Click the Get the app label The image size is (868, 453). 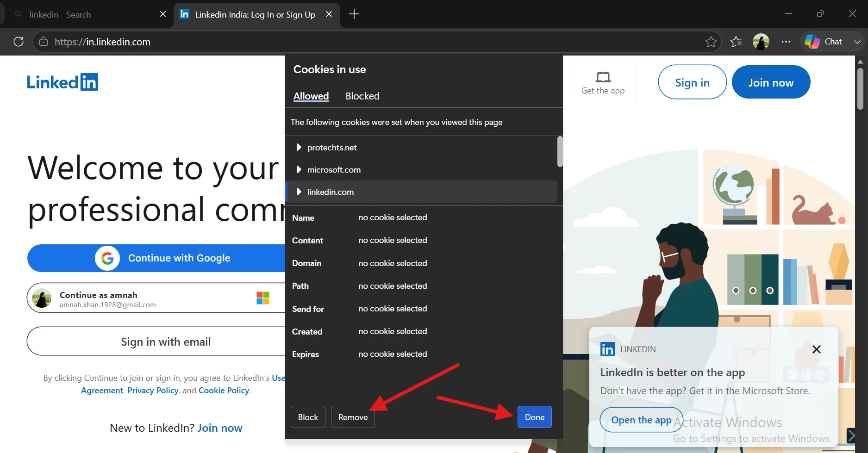tap(603, 91)
